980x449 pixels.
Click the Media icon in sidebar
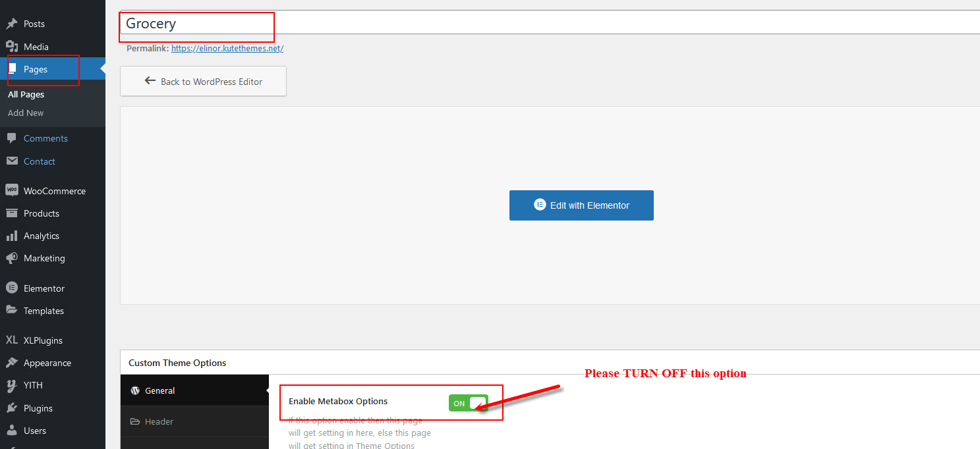pos(12,47)
